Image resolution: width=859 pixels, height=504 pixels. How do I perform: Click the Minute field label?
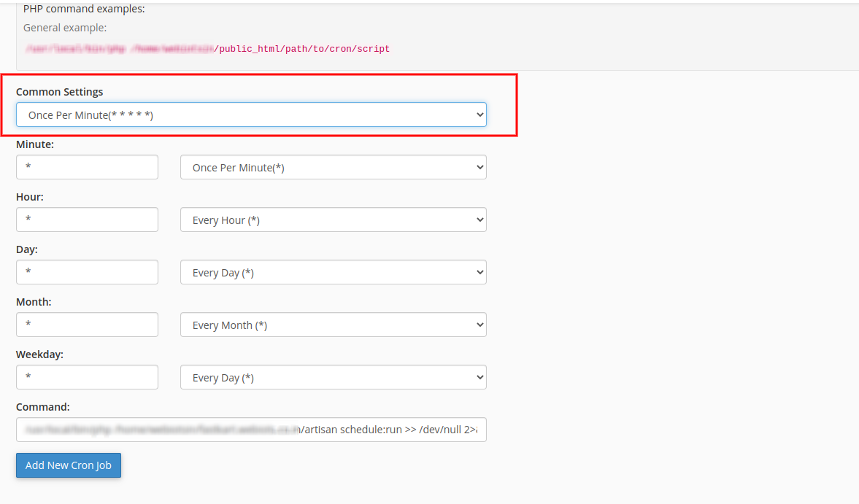point(35,144)
